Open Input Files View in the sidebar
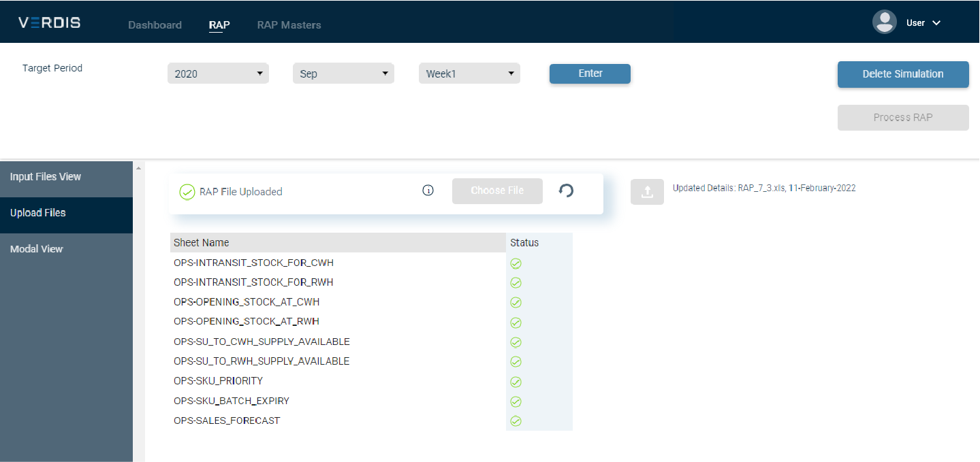980x462 pixels. (46, 177)
